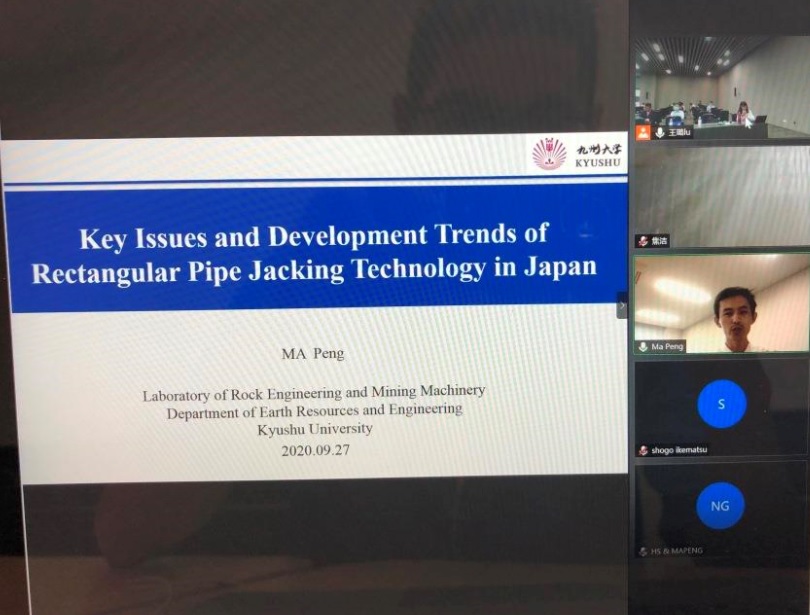Collapse video panel using the side arrow handle
Image resolution: width=810 pixels, height=615 pixels.
coord(622,305)
